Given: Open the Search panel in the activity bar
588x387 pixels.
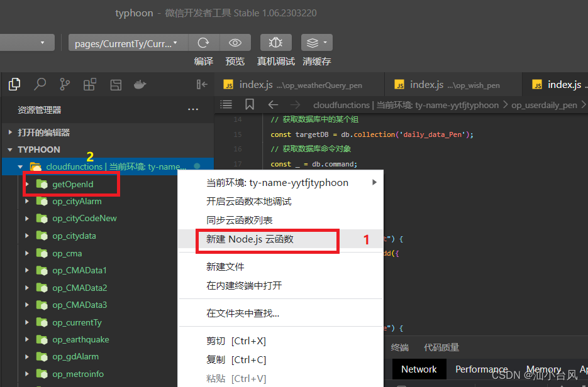Looking at the screenshot, I should tap(39, 84).
